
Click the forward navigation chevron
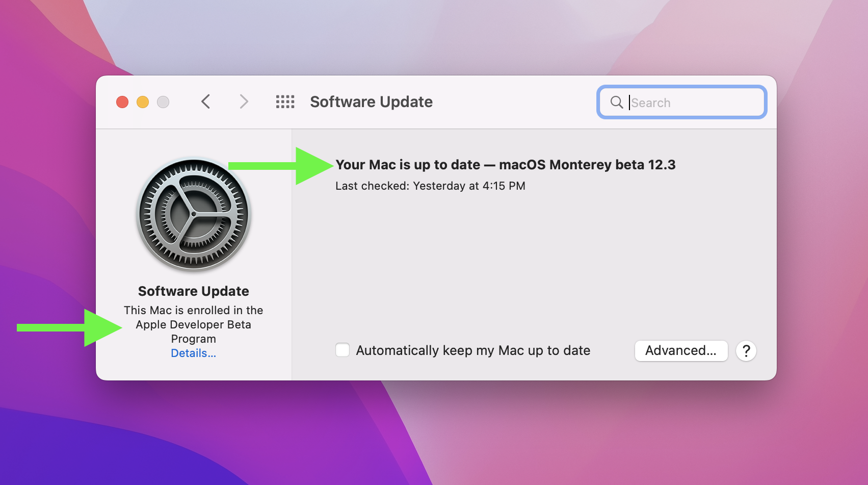[244, 101]
